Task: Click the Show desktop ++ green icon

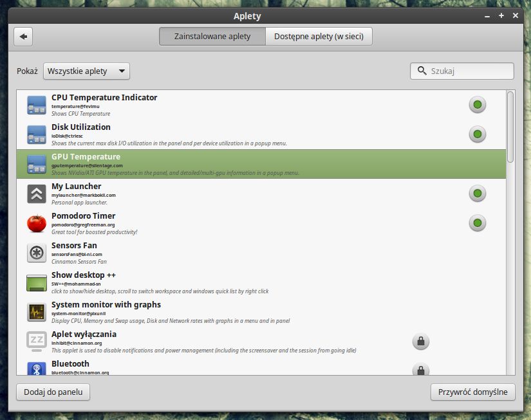Action: click(x=37, y=283)
